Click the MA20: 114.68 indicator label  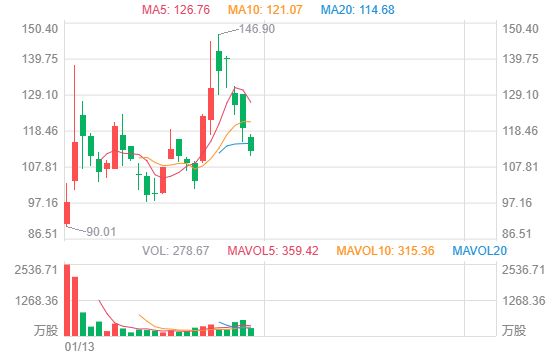click(358, 10)
